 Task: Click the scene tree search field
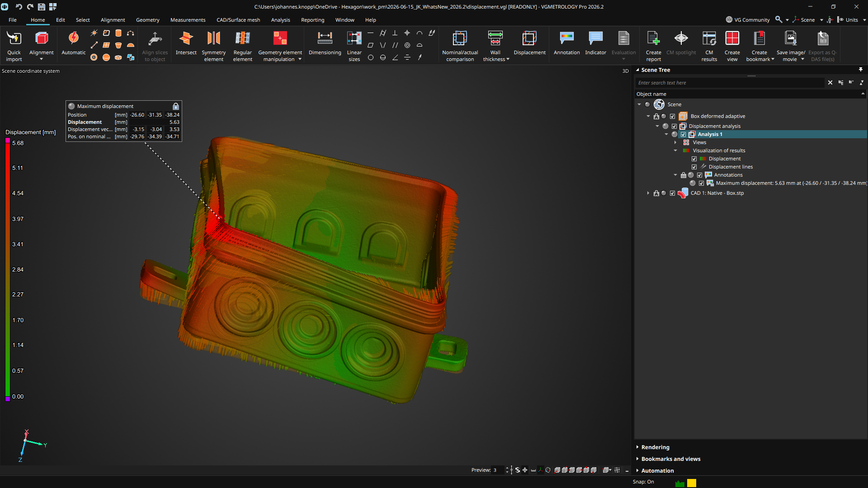(x=730, y=83)
